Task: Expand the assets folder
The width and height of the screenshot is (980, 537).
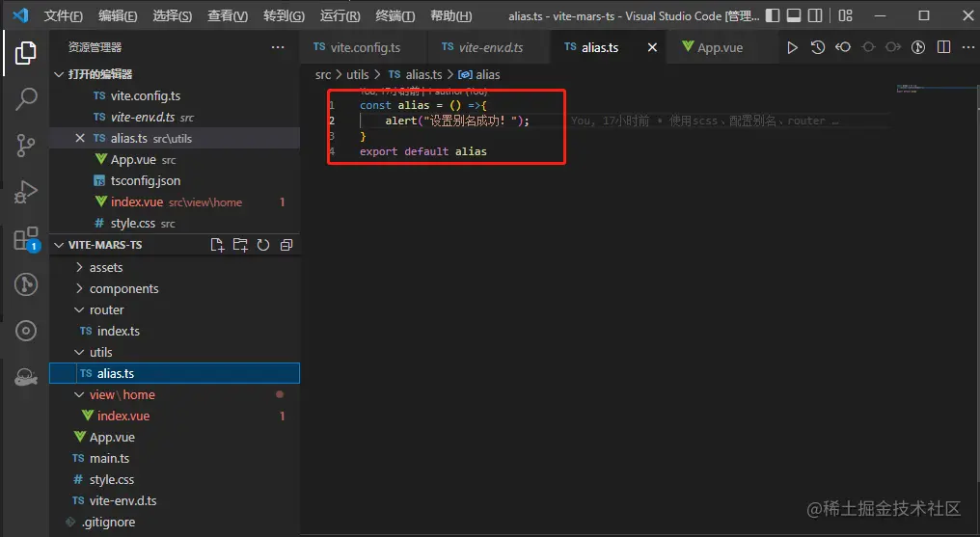Action: [x=79, y=267]
